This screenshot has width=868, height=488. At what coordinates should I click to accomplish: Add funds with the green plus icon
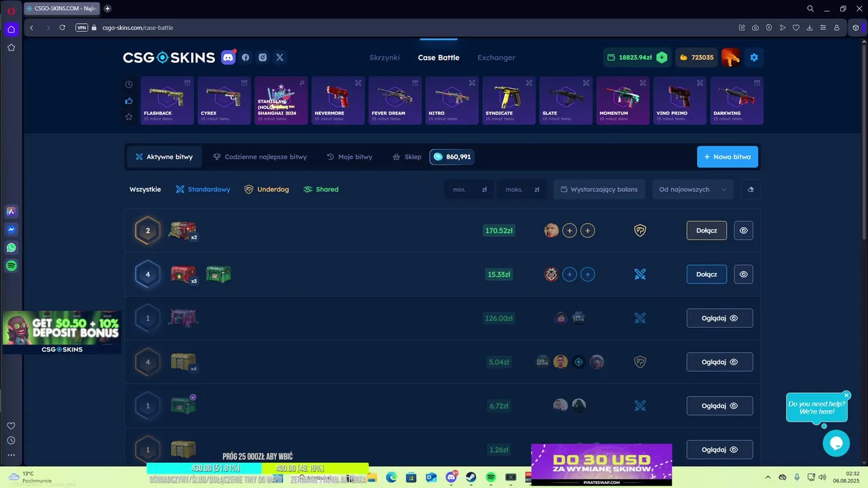pos(662,58)
